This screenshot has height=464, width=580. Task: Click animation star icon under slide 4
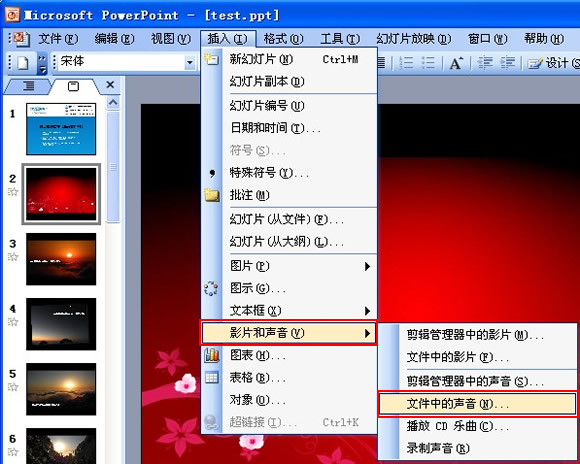coord(13,322)
